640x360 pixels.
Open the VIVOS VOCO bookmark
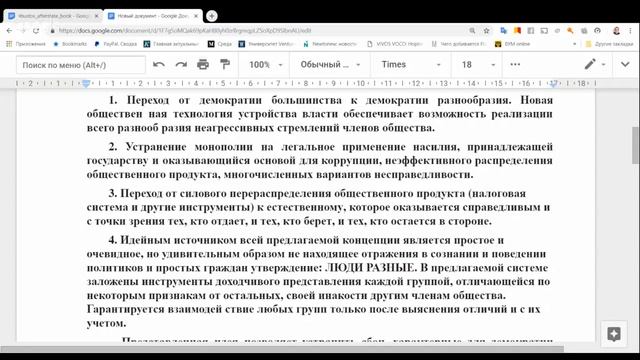[395, 44]
